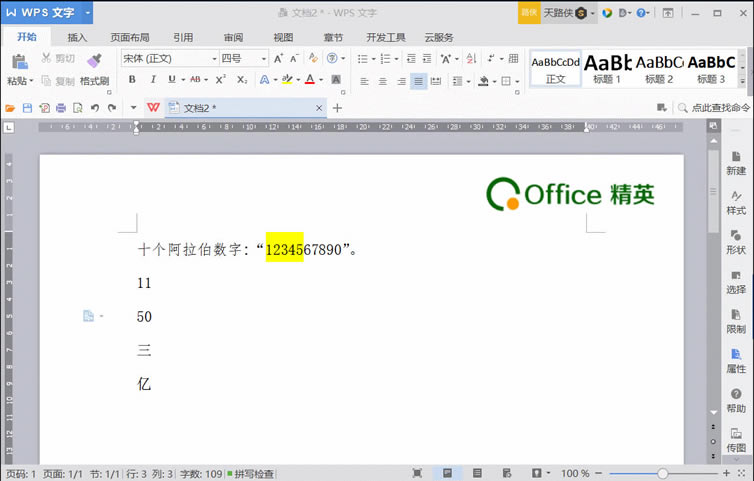This screenshot has width=754, height=481.
Task: Click the bulleted list icon
Action: tap(363, 59)
